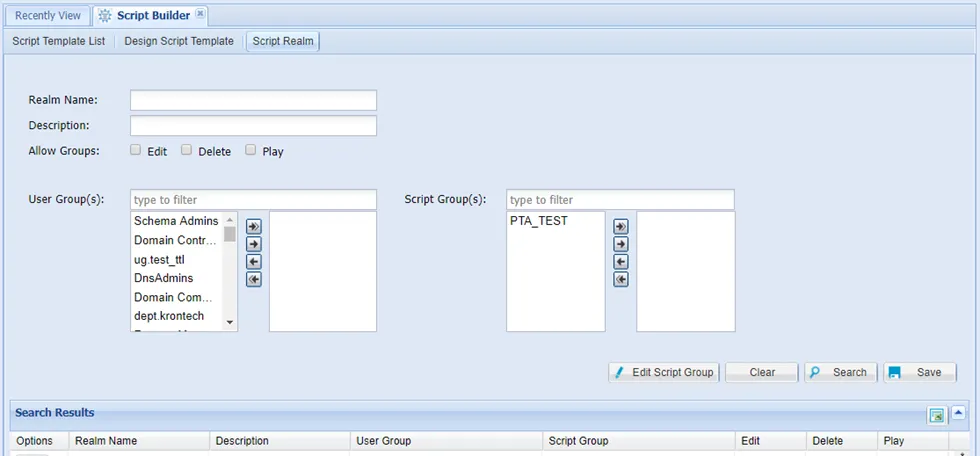Image resolution: width=980 pixels, height=456 pixels.
Task: Click the Script Group column header
Action: tap(638, 441)
